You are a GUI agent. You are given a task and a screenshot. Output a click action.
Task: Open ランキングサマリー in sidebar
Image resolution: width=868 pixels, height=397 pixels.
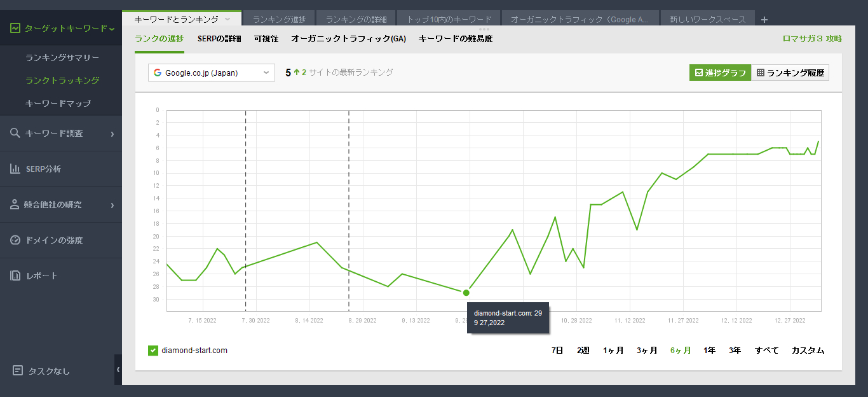click(x=62, y=58)
